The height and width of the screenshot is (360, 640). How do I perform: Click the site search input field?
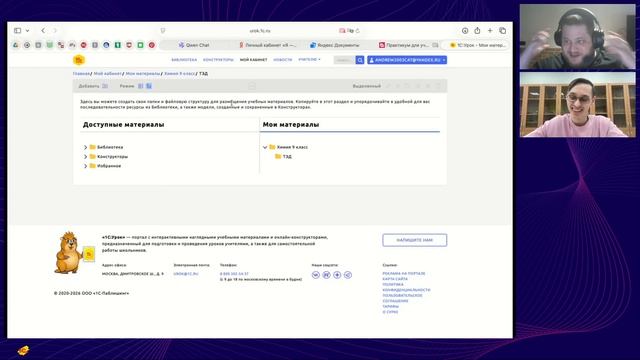344,60
